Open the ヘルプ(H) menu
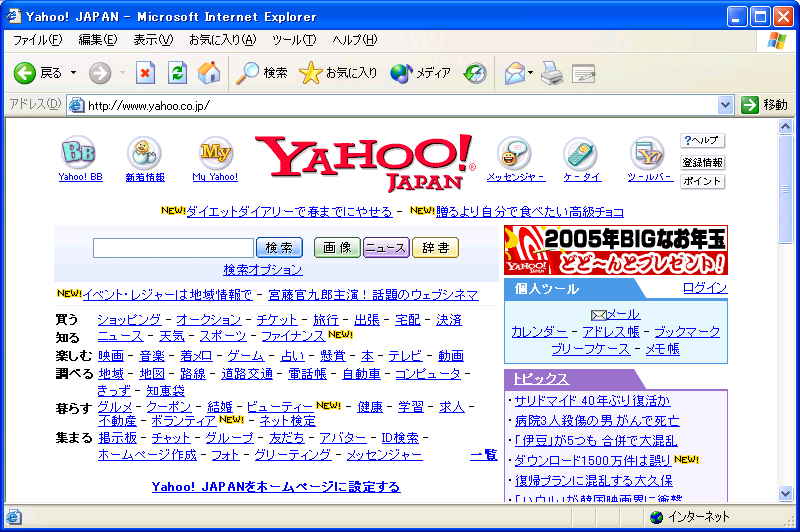800x532 pixels. click(x=355, y=40)
